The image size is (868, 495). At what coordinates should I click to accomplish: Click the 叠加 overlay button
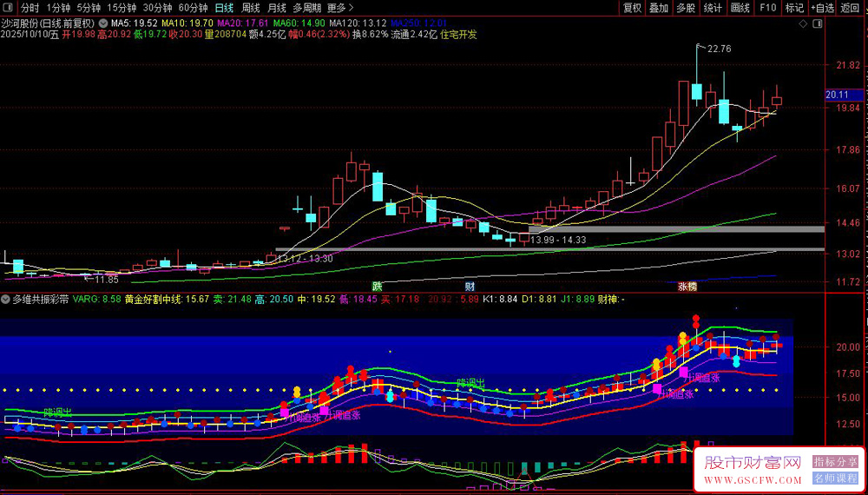coord(659,8)
